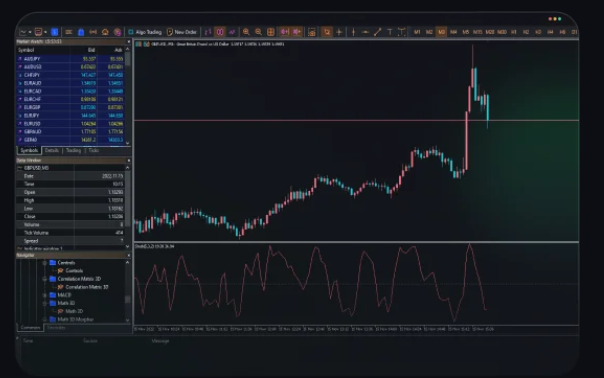Click the blue dollar Market Watch icon

(x=55, y=32)
